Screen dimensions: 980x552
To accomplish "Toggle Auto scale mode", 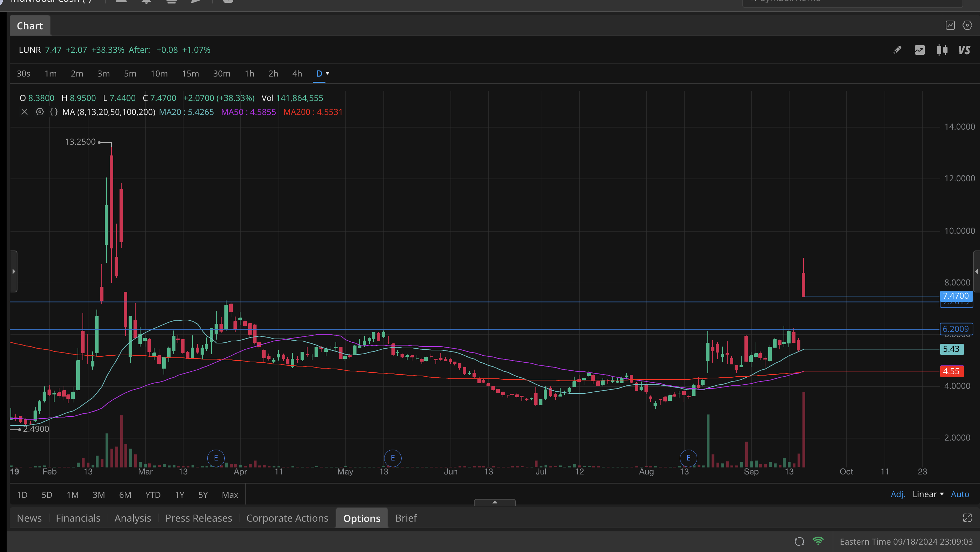I will tap(959, 494).
